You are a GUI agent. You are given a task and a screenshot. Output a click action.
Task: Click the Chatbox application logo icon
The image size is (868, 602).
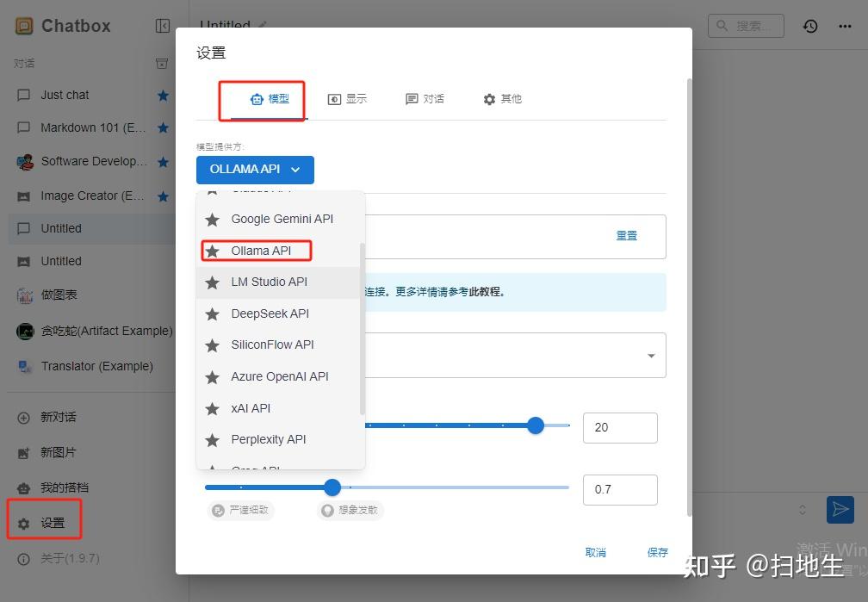[23, 25]
